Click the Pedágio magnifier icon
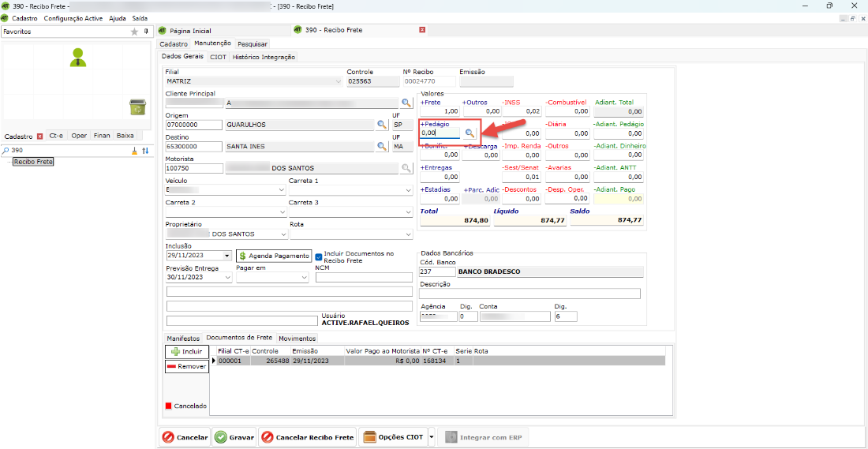Image resolution: width=868 pixels, height=449 pixels. (x=470, y=133)
